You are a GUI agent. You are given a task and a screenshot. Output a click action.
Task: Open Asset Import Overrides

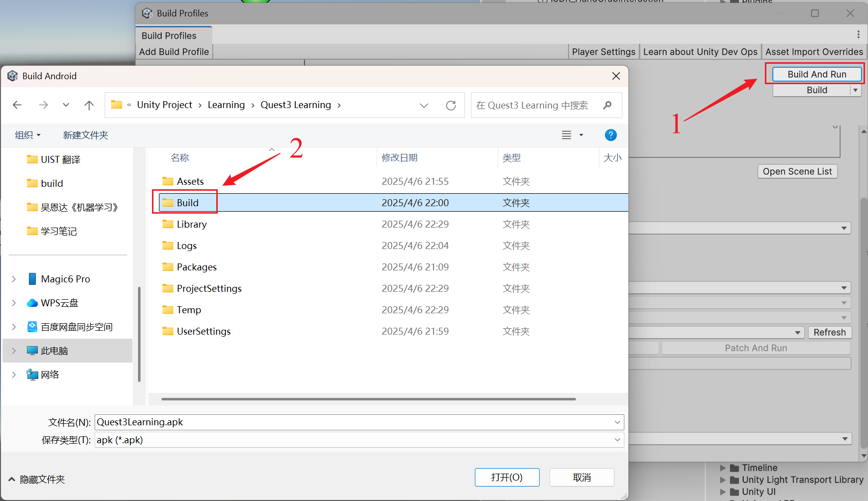point(814,52)
